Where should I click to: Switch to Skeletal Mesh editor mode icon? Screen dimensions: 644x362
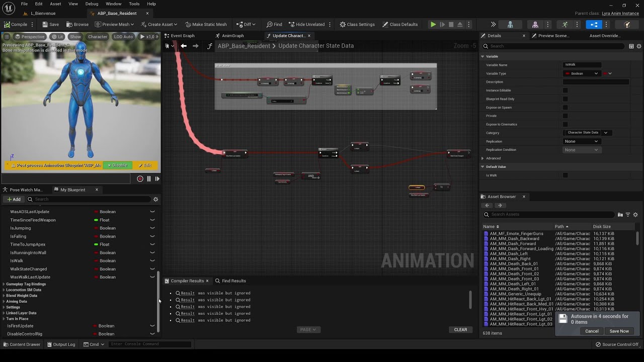tap(535, 24)
